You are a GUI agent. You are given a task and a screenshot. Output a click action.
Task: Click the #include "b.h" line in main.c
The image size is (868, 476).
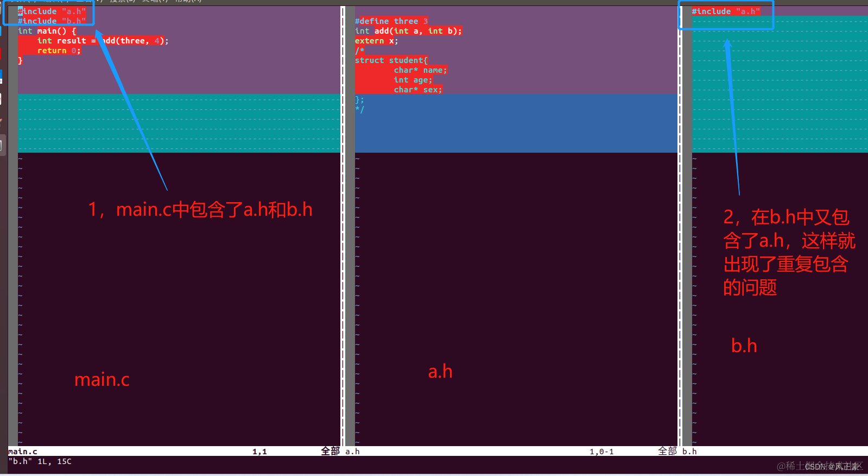(x=52, y=21)
